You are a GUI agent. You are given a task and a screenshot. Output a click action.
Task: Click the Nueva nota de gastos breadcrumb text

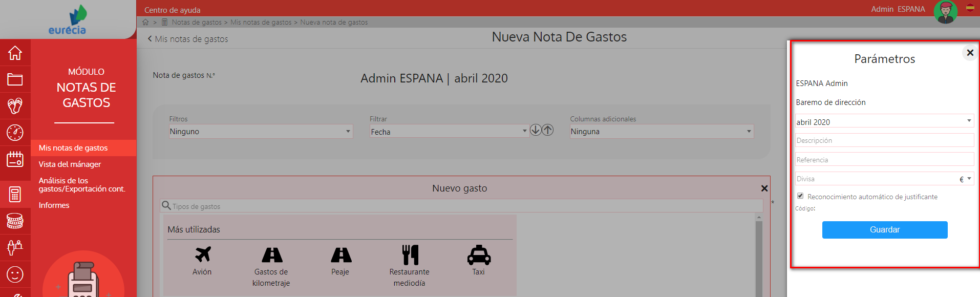tap(334, 22)
